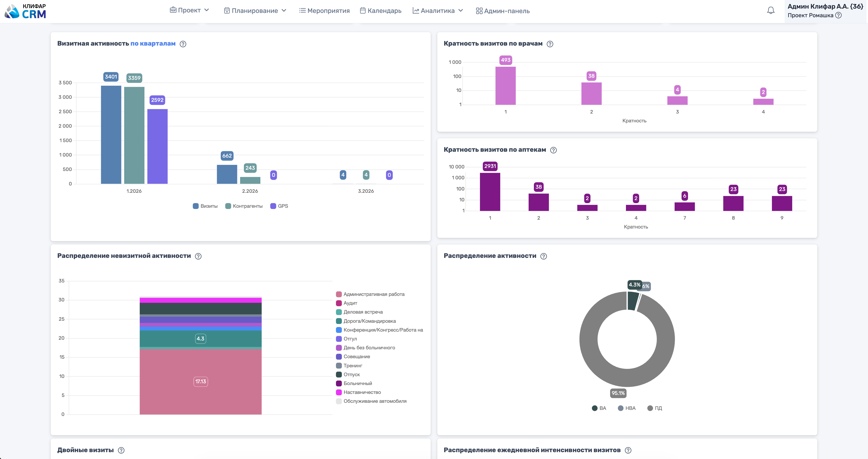868x459 pixels.
Task: Open the Админ Клифар А.А. user profile
Action: coord(825,6)
